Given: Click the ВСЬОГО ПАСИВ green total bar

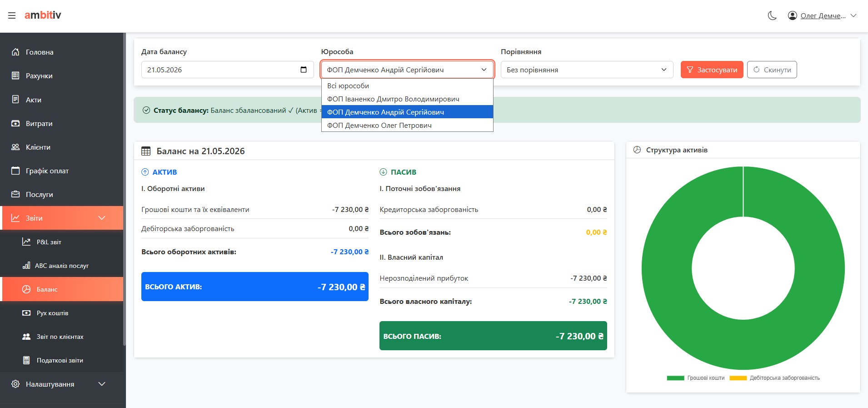Looking at the screenshot, I should 493,336.
